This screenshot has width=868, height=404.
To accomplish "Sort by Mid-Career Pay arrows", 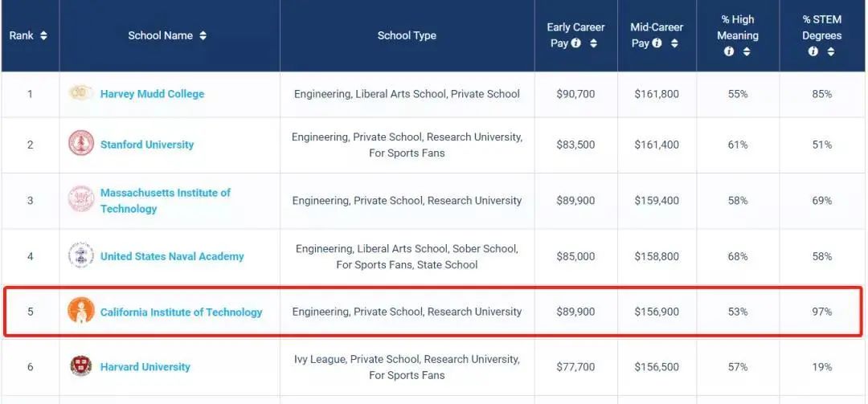I will coord(674,43).
